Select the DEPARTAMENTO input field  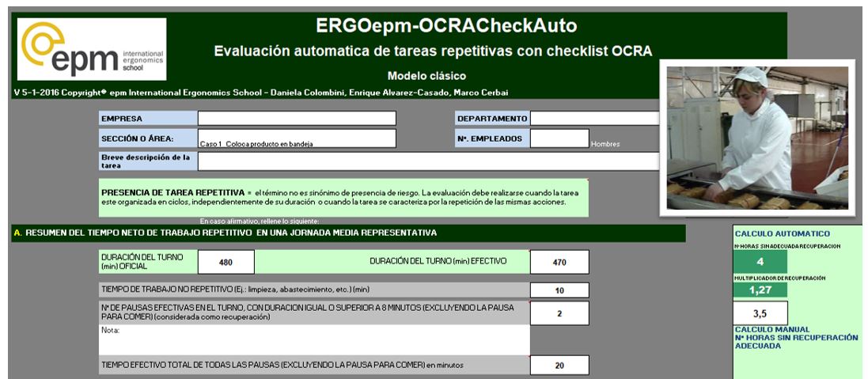[x=594, y=119]
